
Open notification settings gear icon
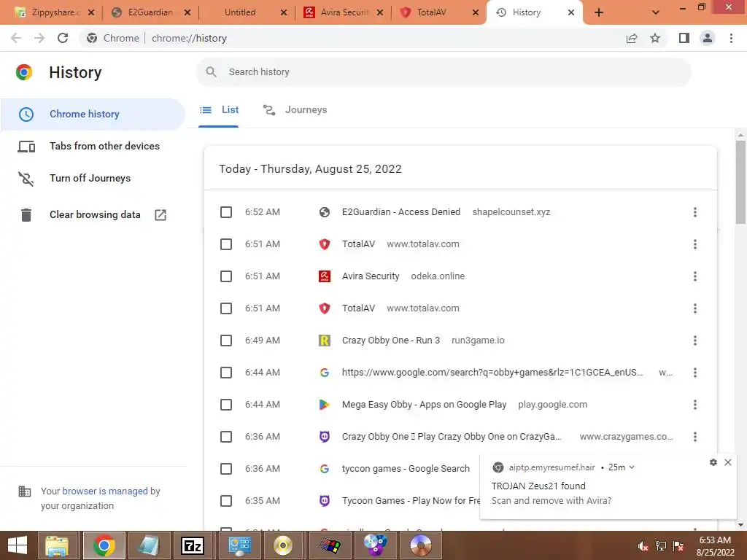coord(713,462)
